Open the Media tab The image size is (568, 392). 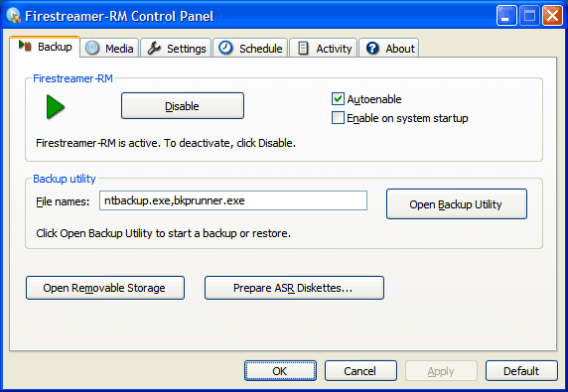[109, 49]
